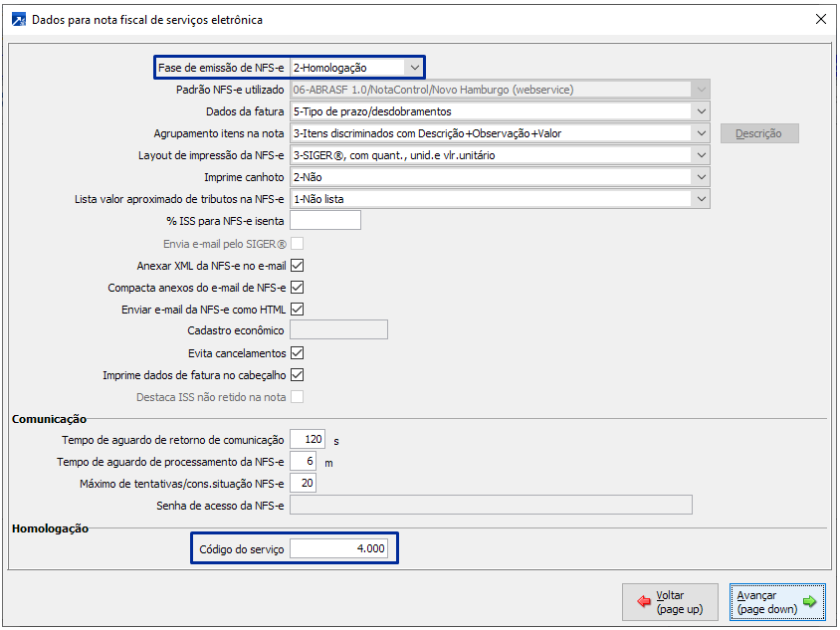Focus the Código do serviço field

click(x=338, y=549)
